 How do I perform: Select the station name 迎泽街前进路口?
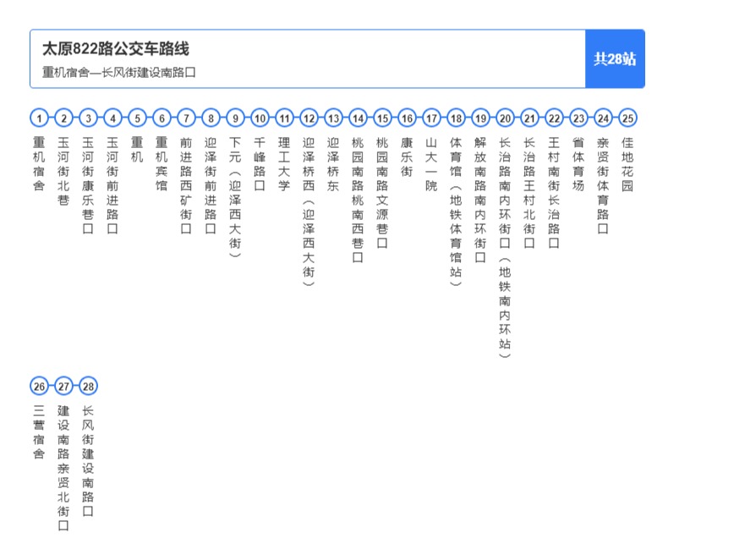211,185
